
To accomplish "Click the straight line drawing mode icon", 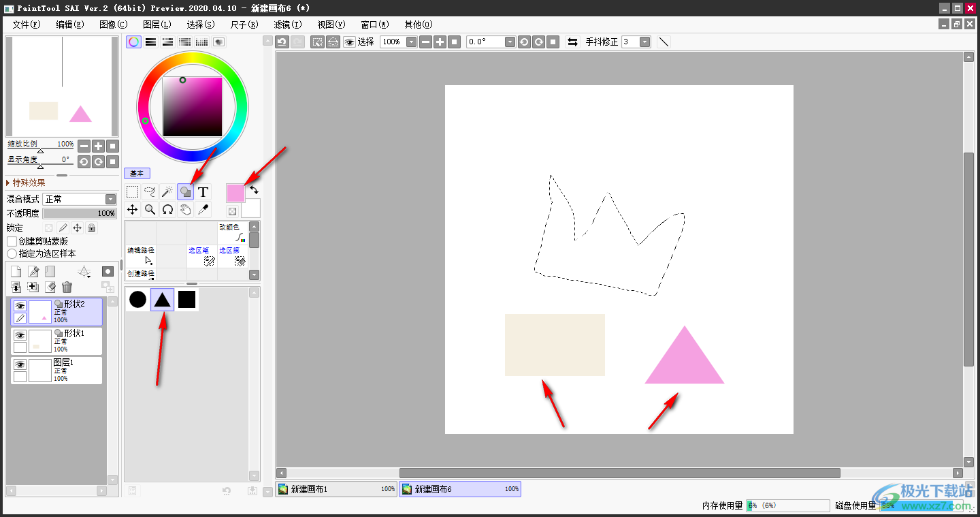I will point(664,42).
